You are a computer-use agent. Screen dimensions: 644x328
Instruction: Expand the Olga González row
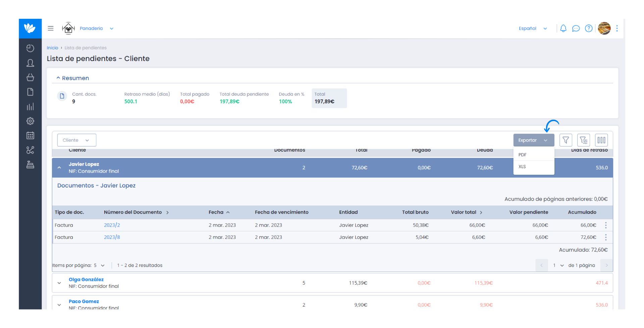59,283
